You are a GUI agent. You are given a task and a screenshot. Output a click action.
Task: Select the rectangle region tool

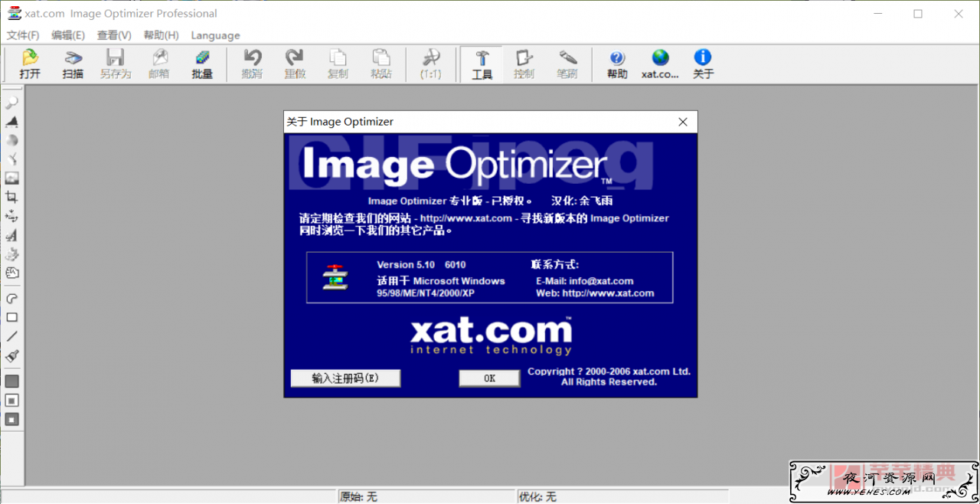[x=12, y=318]
